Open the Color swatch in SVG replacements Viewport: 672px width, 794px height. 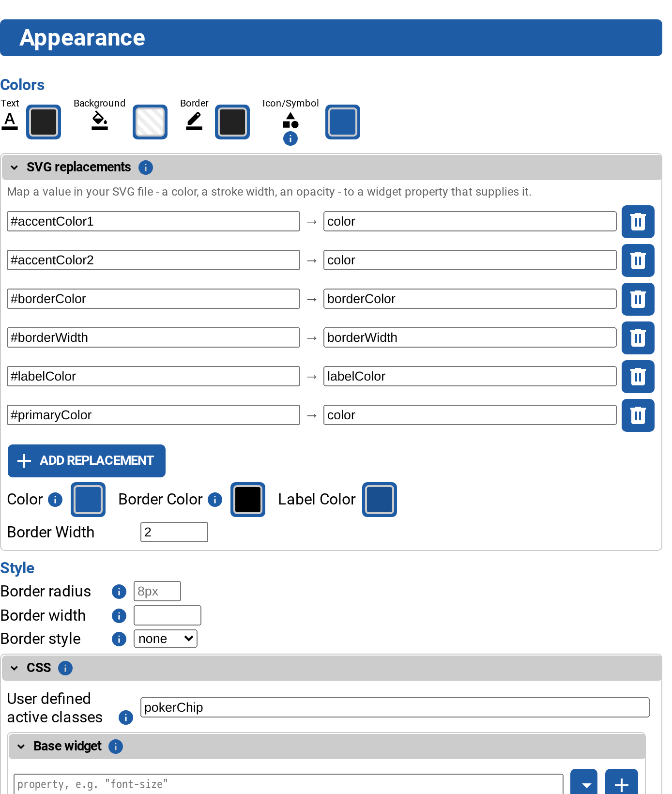coord(88,500)
